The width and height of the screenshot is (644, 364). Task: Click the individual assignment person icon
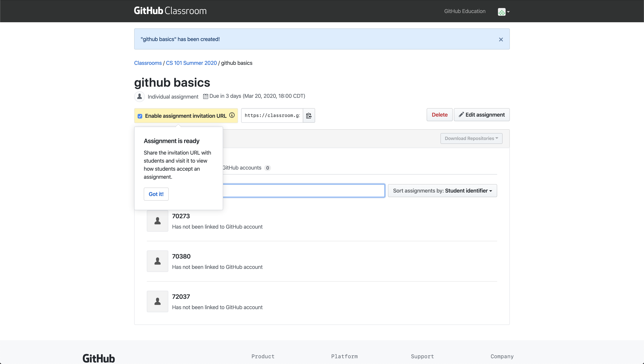pyautogui.click(x=139, y=96)
